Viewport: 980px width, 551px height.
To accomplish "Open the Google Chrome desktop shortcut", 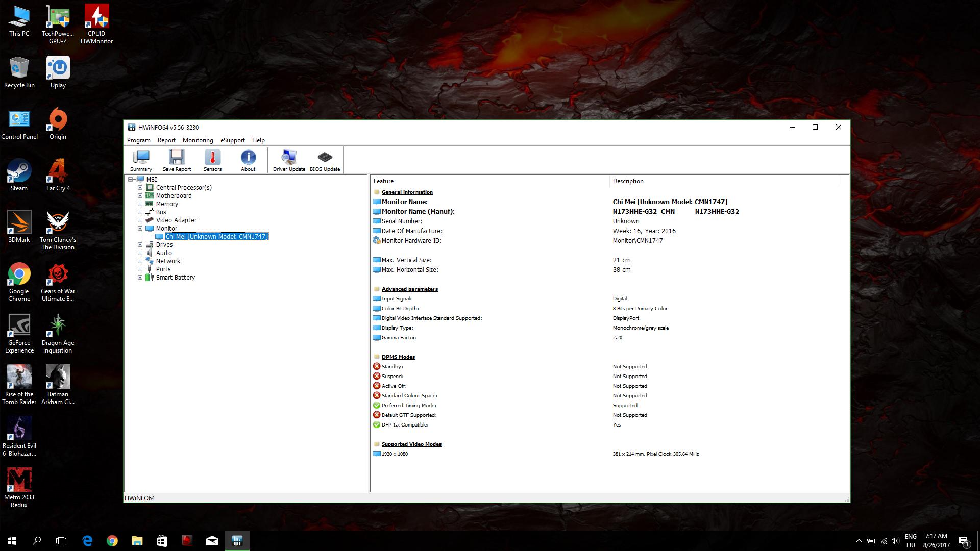I will click(x=19, y=282).
